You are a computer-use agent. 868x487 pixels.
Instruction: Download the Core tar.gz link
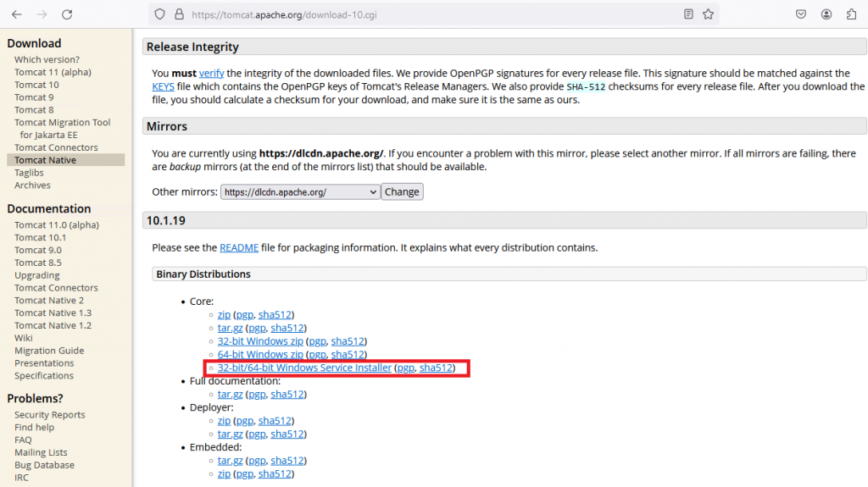click(x=230, y=328)
